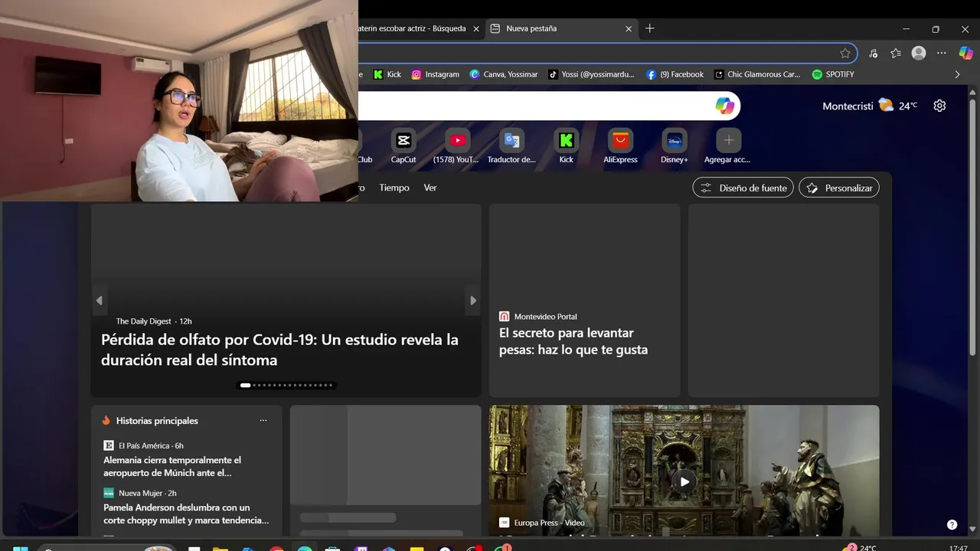980x551 pixels.
Task: Open the Instagram bookmark
Action: click(436, 74)
